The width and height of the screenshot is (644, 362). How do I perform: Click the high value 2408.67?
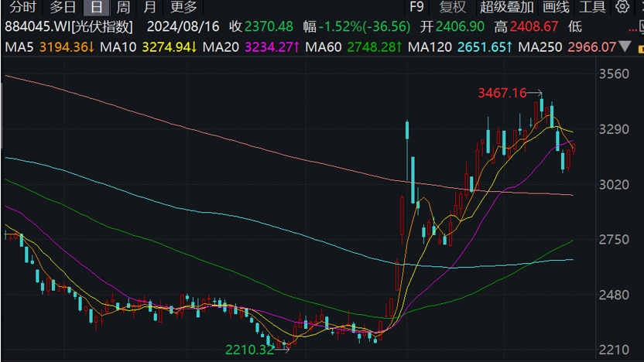[x=534, y=26]
